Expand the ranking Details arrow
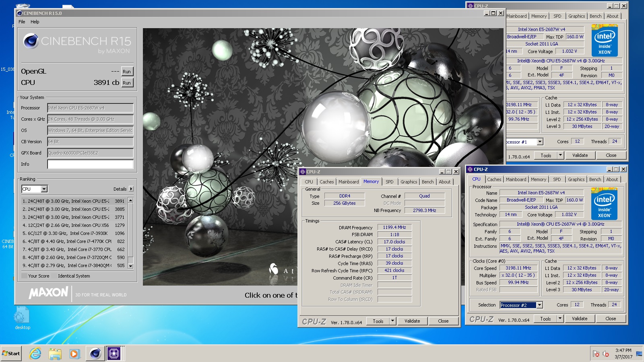 coord(131,189)
